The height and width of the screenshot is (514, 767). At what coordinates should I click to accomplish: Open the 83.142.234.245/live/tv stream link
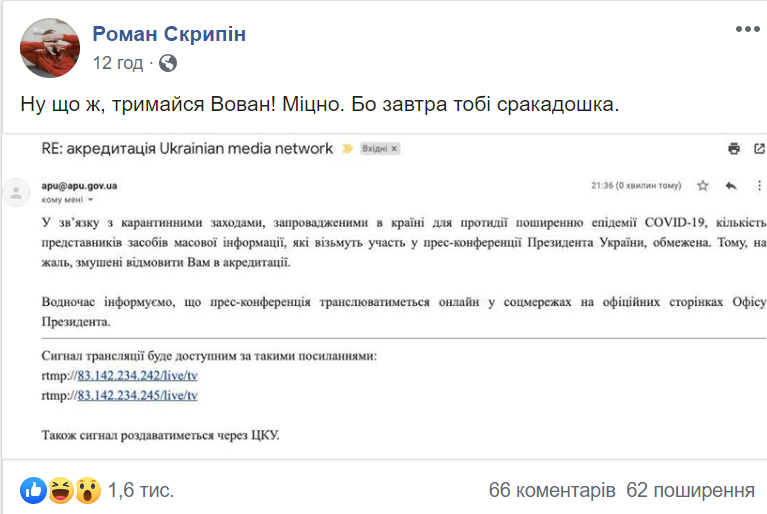137,395
